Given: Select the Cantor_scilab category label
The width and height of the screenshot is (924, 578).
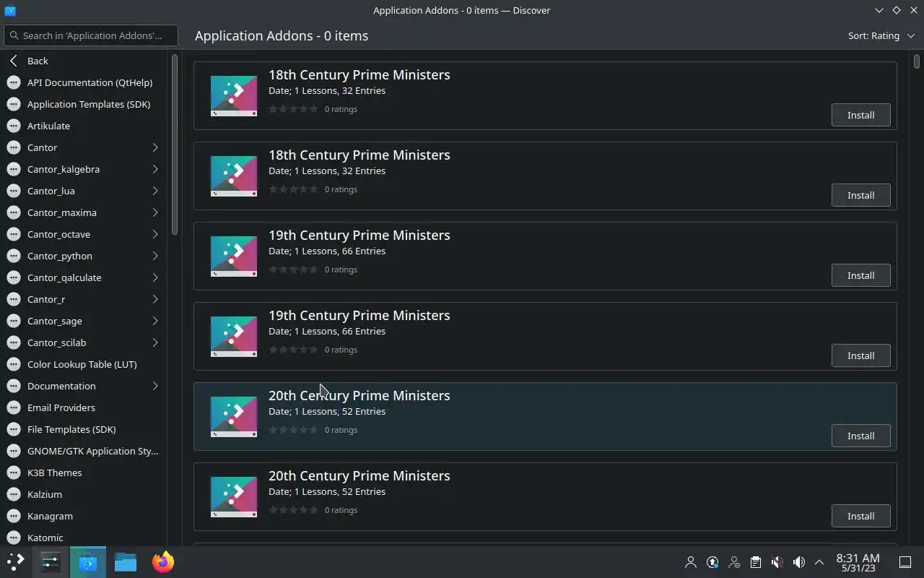Looking at the screenshot, I should [x=56, y=342].
